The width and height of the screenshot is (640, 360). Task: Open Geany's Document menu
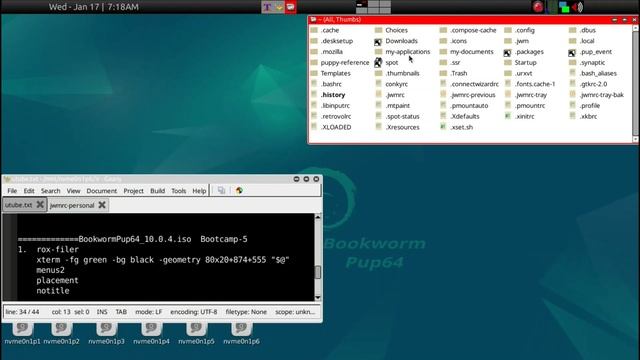(102, 191)
